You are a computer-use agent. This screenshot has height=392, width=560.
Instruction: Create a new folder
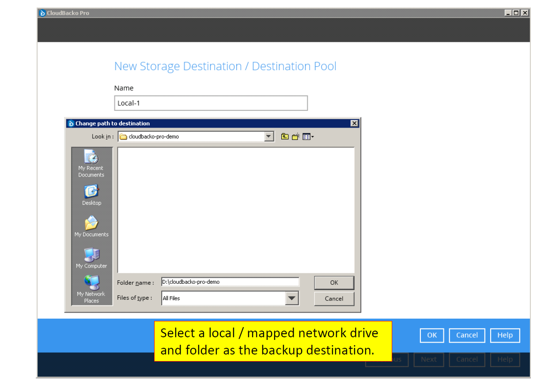295,136
